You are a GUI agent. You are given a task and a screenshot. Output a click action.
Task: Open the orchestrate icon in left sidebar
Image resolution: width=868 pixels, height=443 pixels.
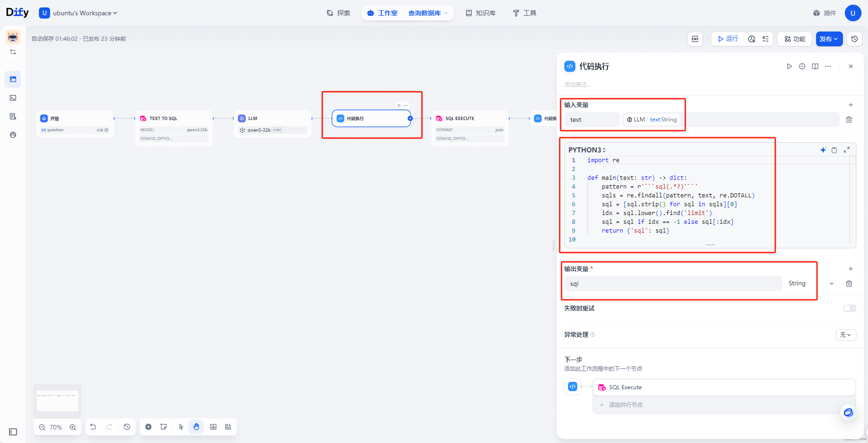[13, 79]
